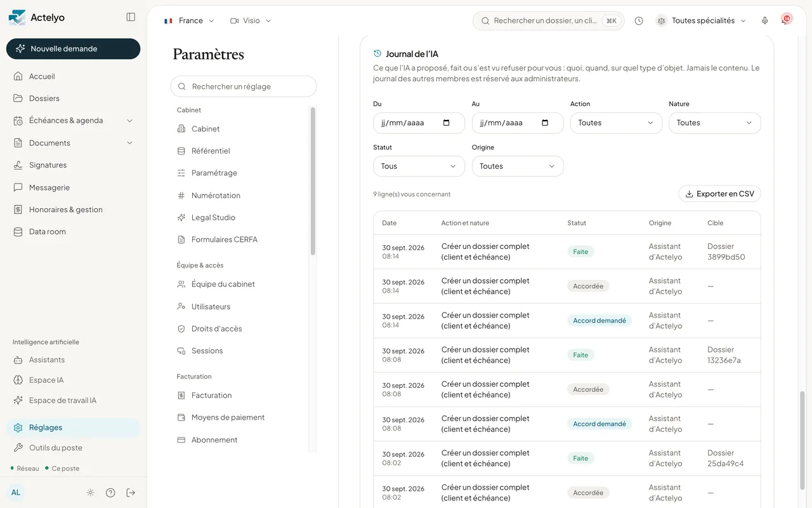Open help question mark icon
Image resolution: width=812 pixels, height=508 pixels.
coord(110,493)
